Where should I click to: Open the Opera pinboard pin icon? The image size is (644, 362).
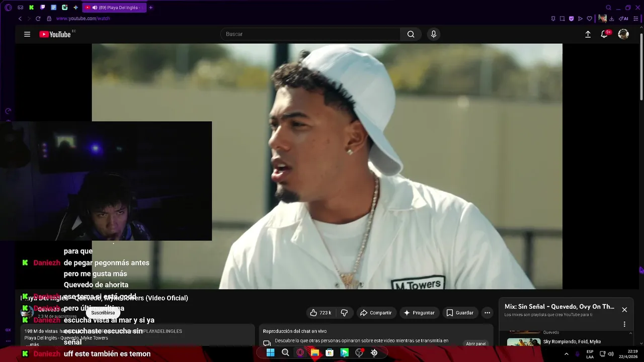553,19
